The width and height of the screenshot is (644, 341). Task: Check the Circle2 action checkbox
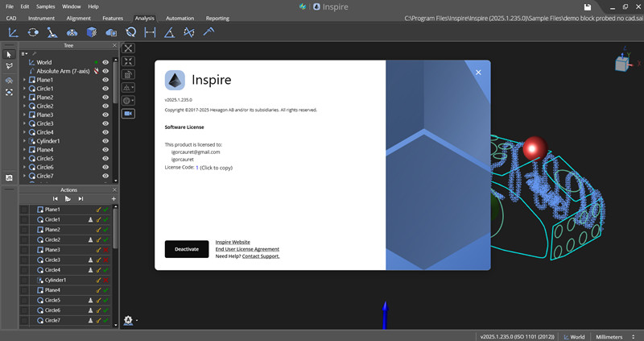(x=24, y=239)
